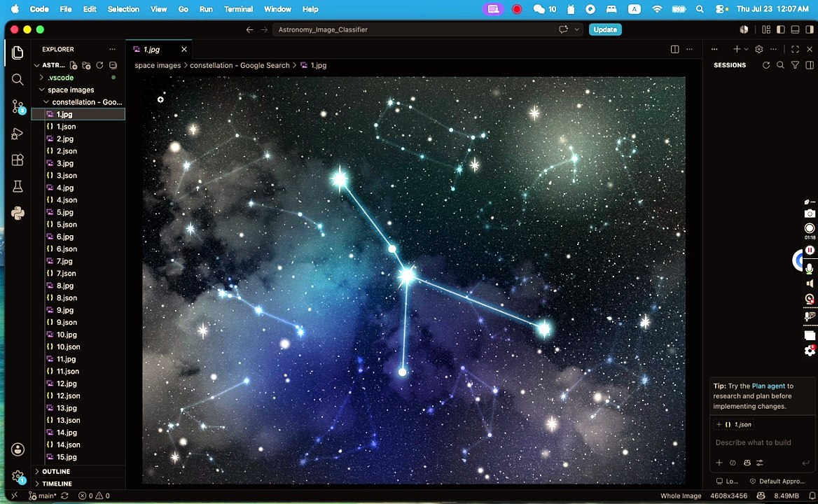Viewport: 818px width, 504px height.
Task: Open the Python view in the activity bar
Action: pyautogui.click(x=18, y=213)
